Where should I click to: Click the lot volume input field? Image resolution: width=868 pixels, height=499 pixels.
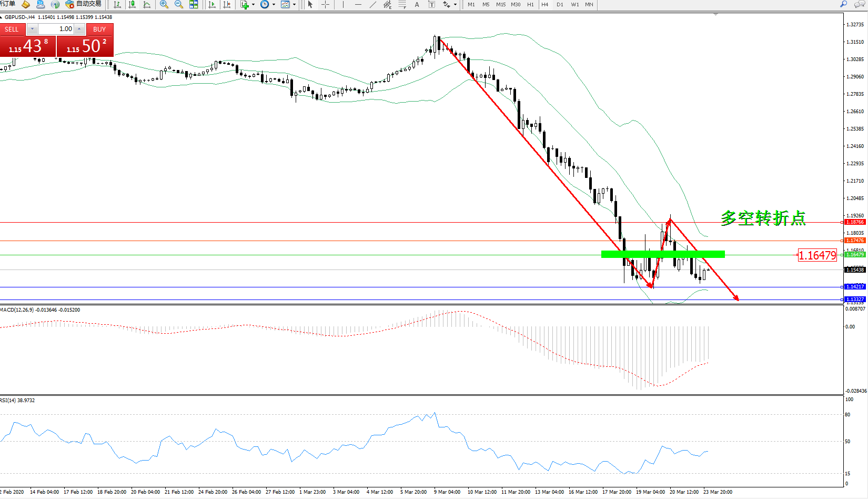click(56, 29)
